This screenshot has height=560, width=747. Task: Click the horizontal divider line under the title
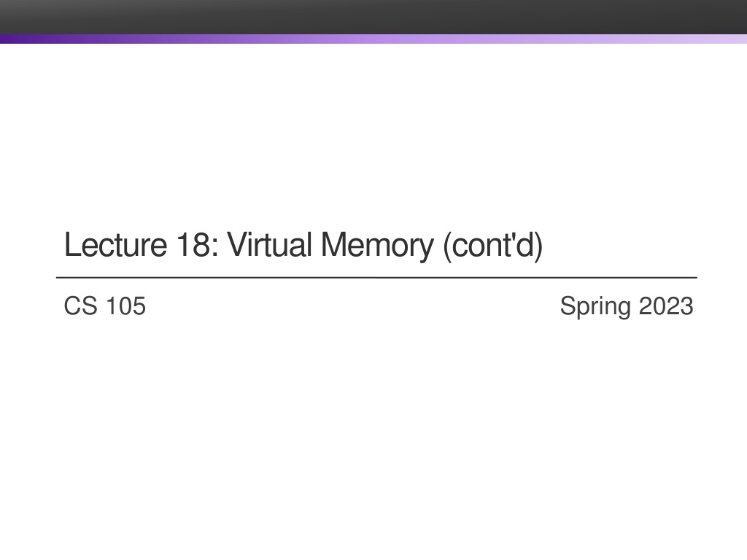[376, 277]
